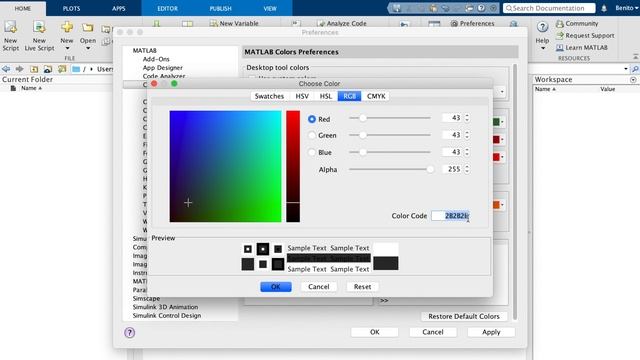Select Add-Ons in the preferences tree

click(156, 59)
